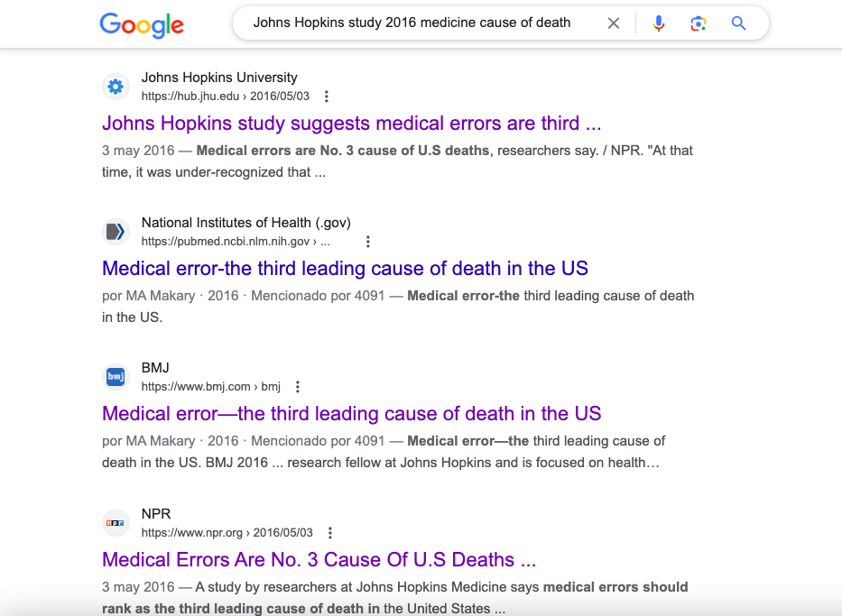
Task: Open 'Medical Errors Are No. 3 Cause Of U.S Deaths' result
Action: click(319, 560)
